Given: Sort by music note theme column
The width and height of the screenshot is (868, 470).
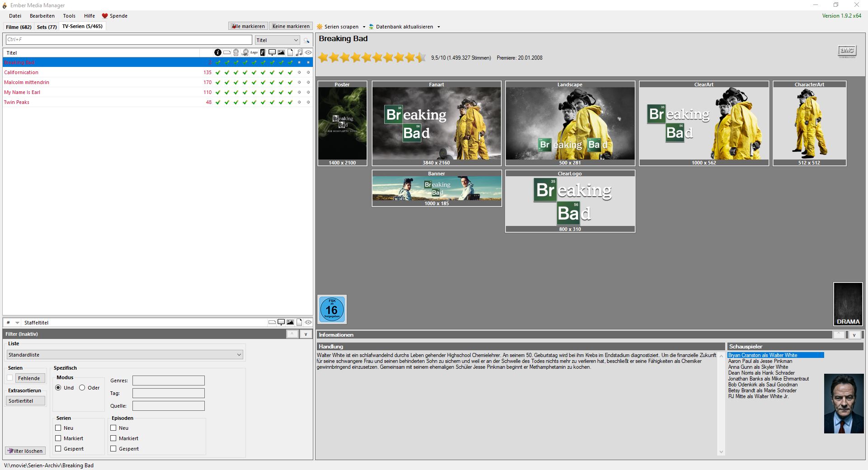Looking at the screenshot, I should (299, 52).
